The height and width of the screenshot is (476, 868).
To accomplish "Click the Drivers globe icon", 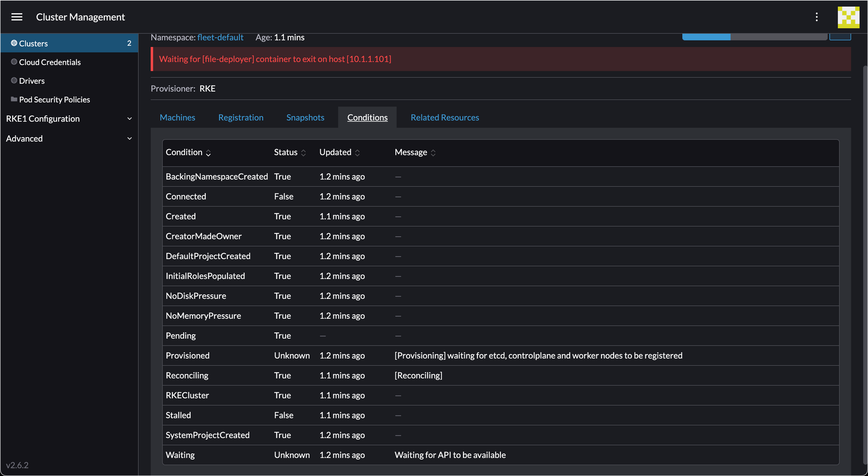I will [x=14, y=81].
